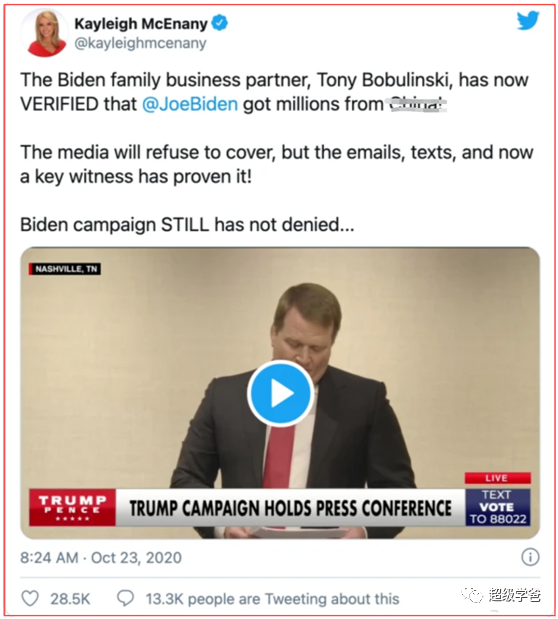
Task: Open '13.3K people are Tweeting about this'
Action: coord(272,599)
